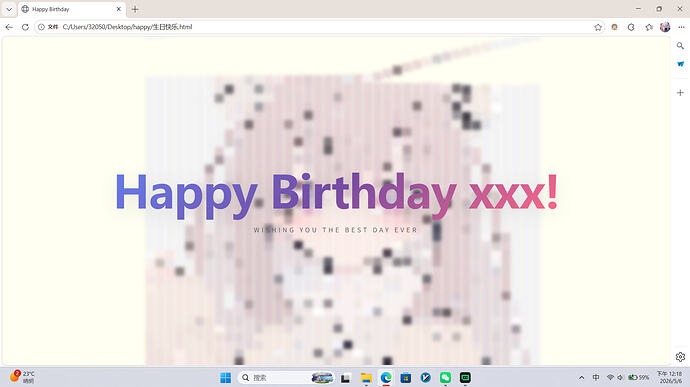This screenshot has width=690, height=387.
Task: Switch the Chinese input method indicator
Action: coord(596,377)
